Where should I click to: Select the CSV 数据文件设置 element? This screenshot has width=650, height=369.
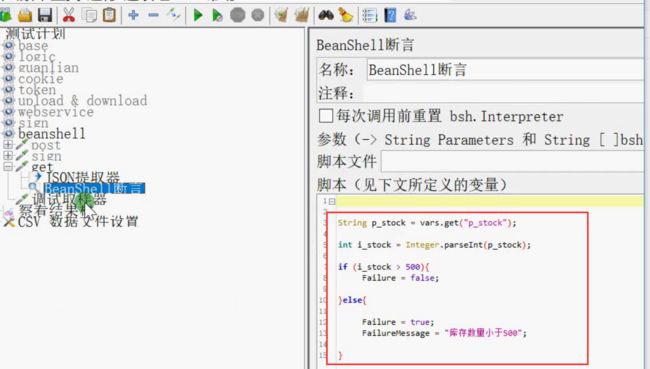[78, 222]
